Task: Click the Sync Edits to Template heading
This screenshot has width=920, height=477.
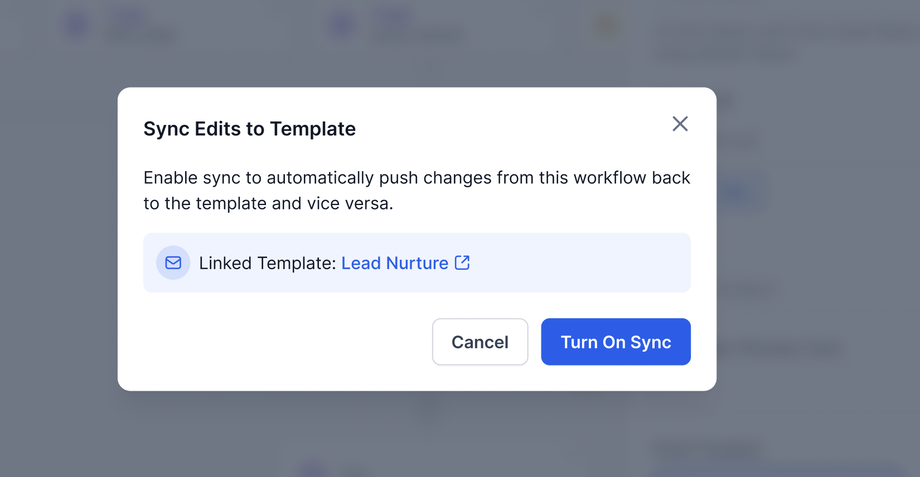Action: (249, 129)
